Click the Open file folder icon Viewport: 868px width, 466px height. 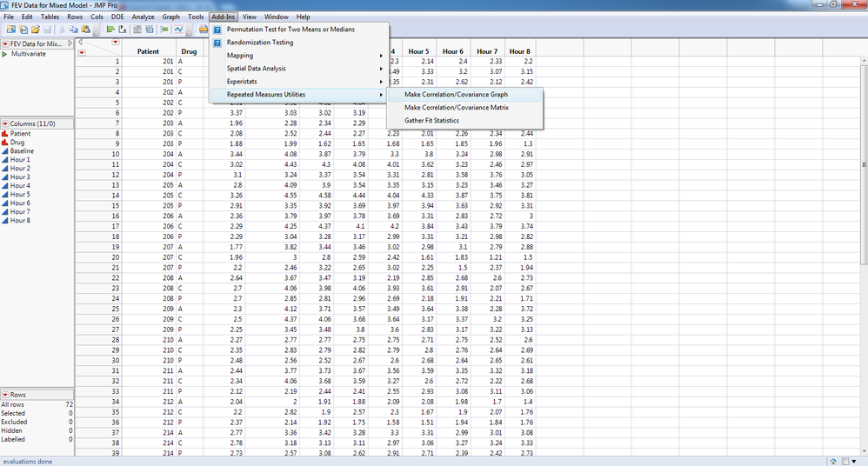[x=36, y=30]
